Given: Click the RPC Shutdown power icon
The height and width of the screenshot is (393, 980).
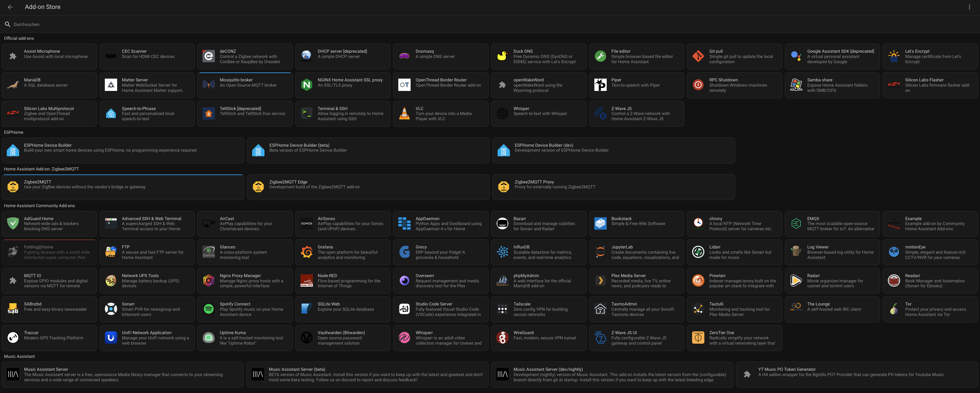Looking at the screenshot, I should [698, 85].
